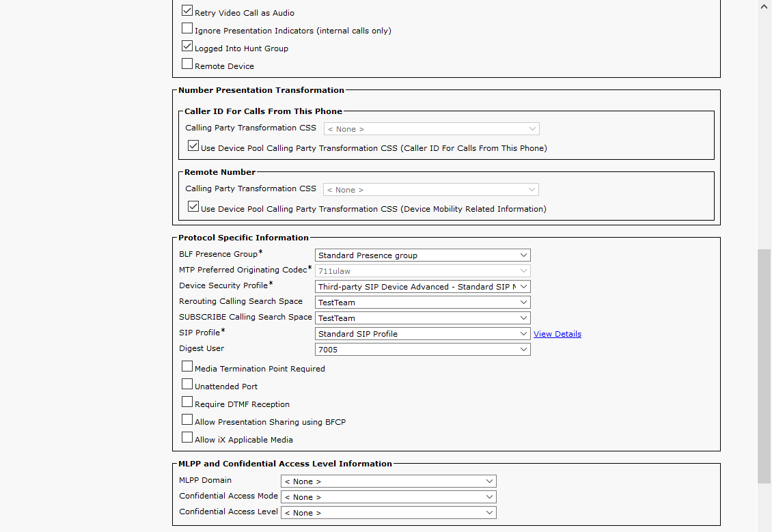Allow Presentation Sharing using BFCP
772x532 pixels.
pyautogui.click(x=187, y=421)
